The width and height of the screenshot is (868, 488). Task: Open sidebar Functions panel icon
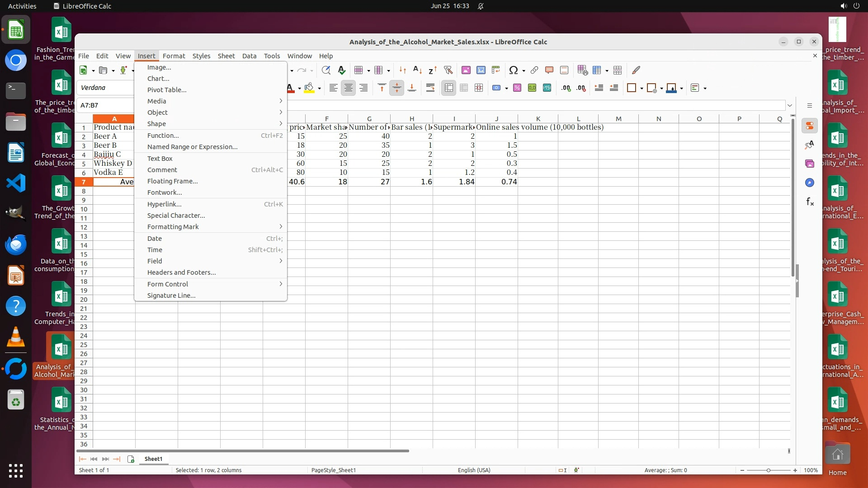click(810, 202)
